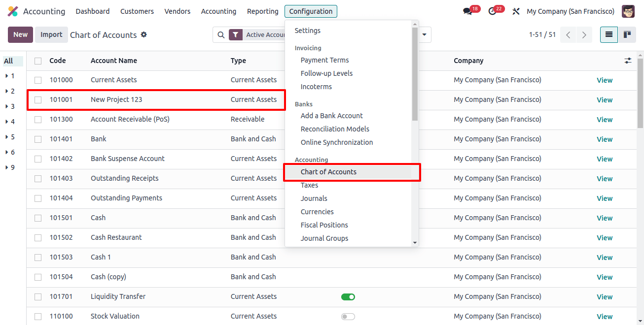Screen dimensions: 644x325
Task: Select checkbox for Account Receivable (PoS)
Action: coord(38,120)
